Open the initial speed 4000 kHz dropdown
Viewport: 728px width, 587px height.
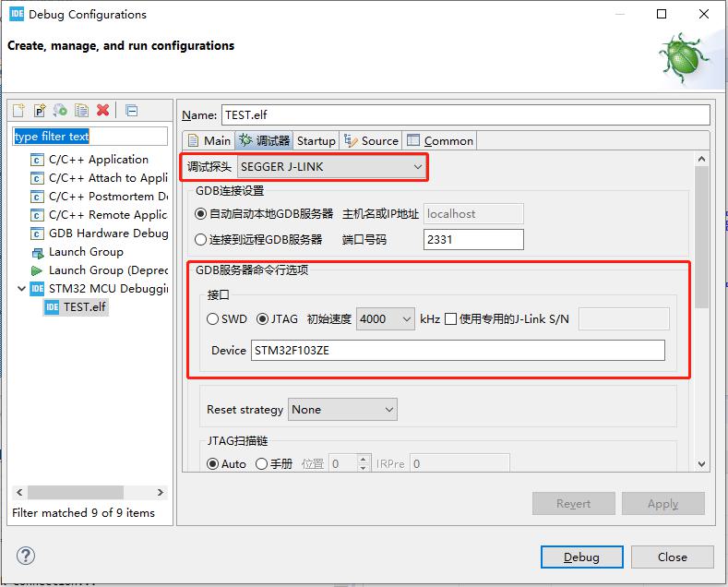click(386, 319)
